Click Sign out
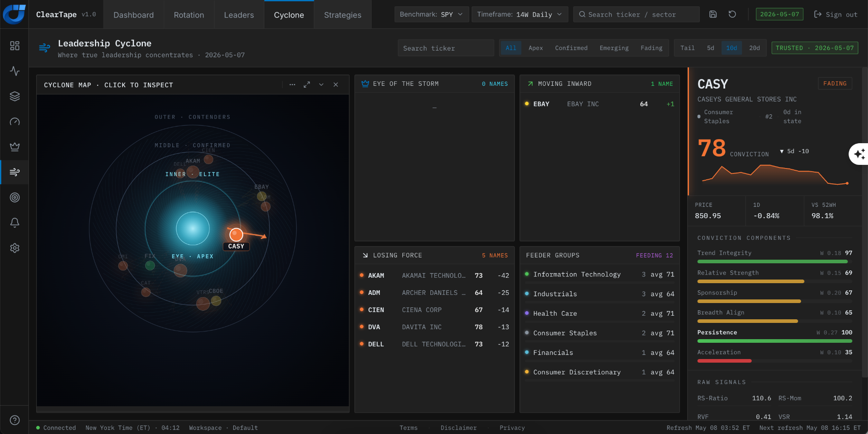 point(835,14)
